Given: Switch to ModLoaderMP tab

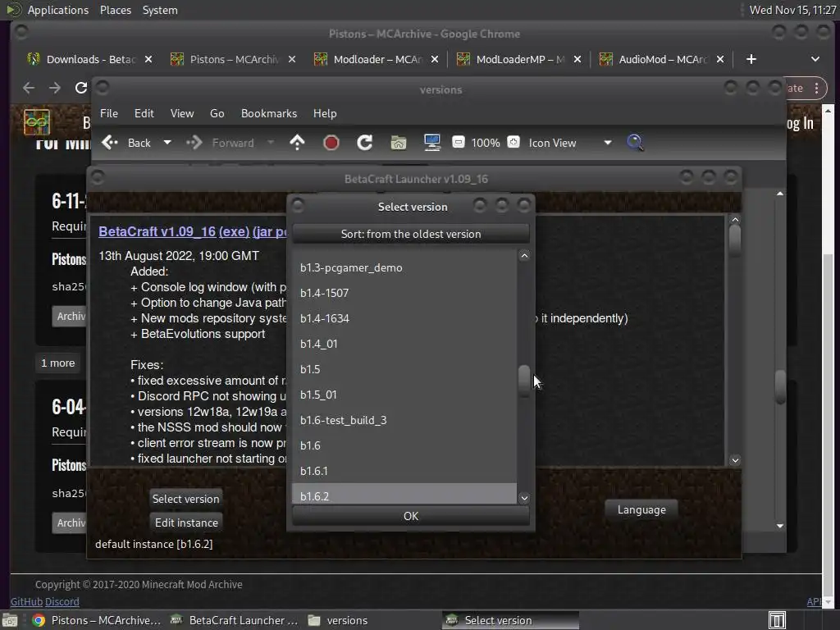Looking at the screenshot, I should coord(519,59).
